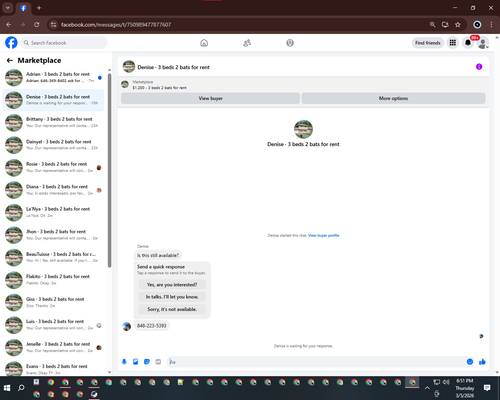This screenshot has width=500, height=400.
Task: Focus the Search Facebook field
Action: (x=64, y=43)
